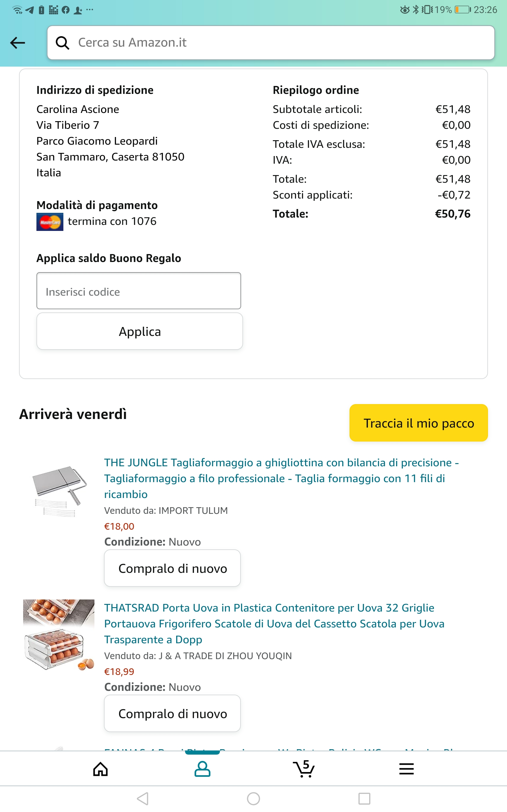Open the account profile icon
This screenshot has width=507, height=812.
(x=202, y=769)
